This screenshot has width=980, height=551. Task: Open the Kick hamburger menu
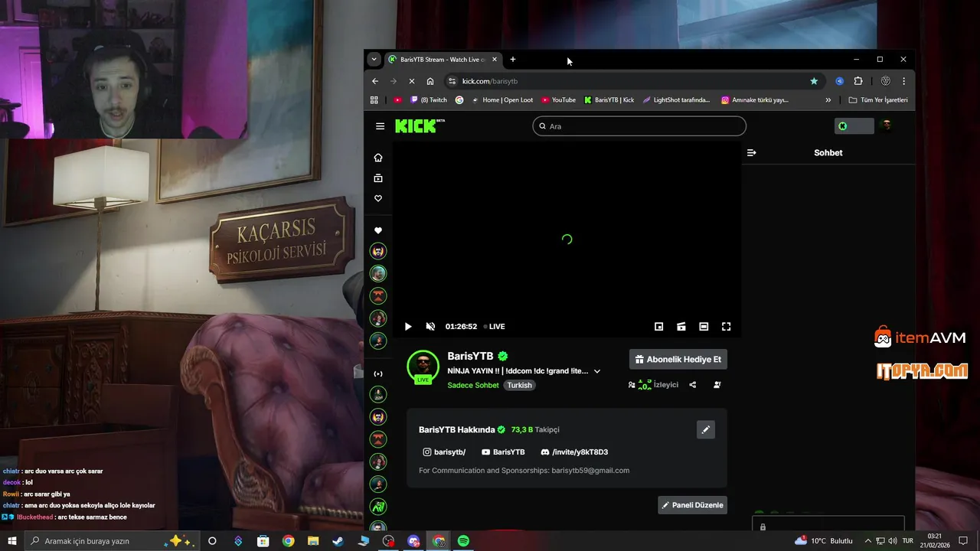tap(380, 126)
